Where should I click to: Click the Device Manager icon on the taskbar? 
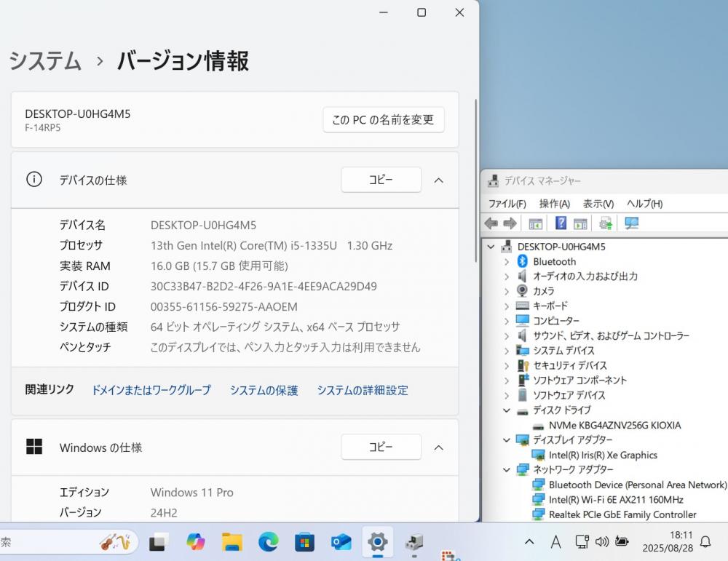(414, 541)
